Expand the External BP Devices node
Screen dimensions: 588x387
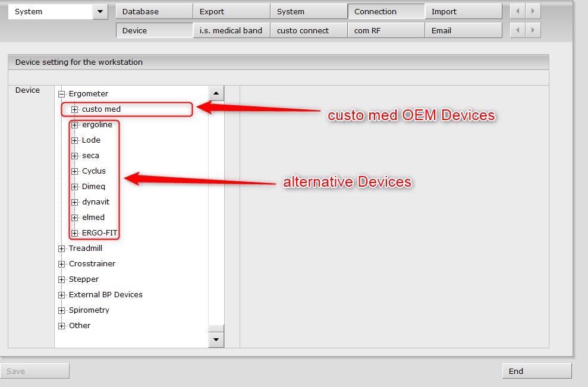[x=61, y=295]
